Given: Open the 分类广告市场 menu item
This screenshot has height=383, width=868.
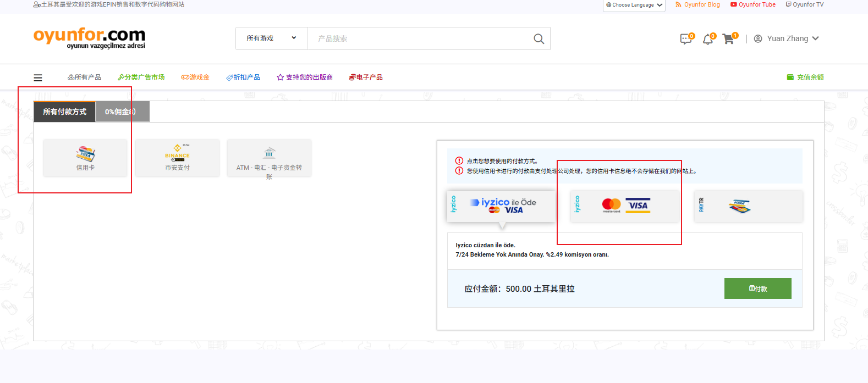Looking at the screenshot, I should 141,77.
